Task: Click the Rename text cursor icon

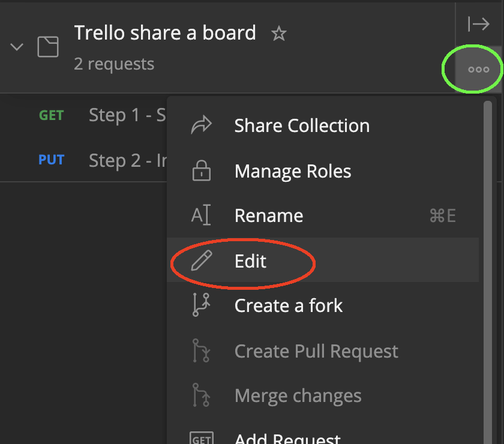Action: pos(201,215)
